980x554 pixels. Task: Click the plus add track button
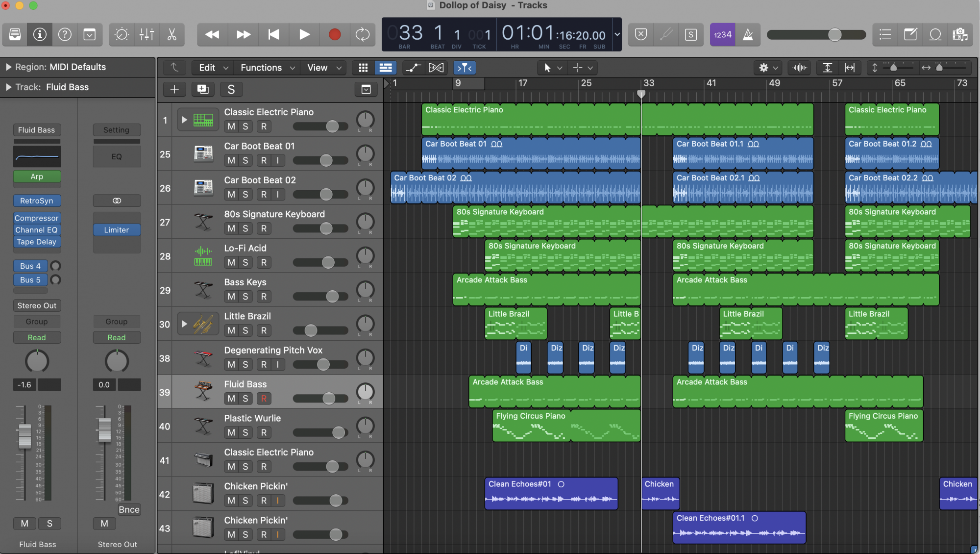click(x=174, y=89)
